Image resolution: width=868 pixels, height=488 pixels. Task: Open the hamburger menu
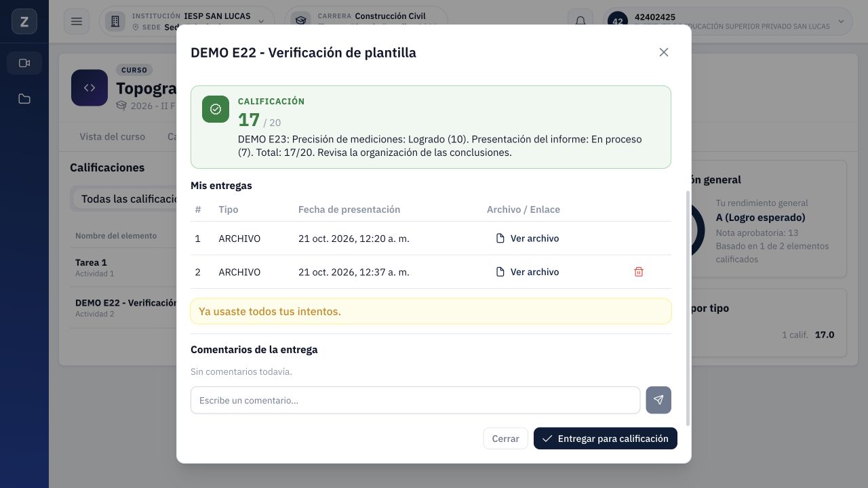coord(77,22)
